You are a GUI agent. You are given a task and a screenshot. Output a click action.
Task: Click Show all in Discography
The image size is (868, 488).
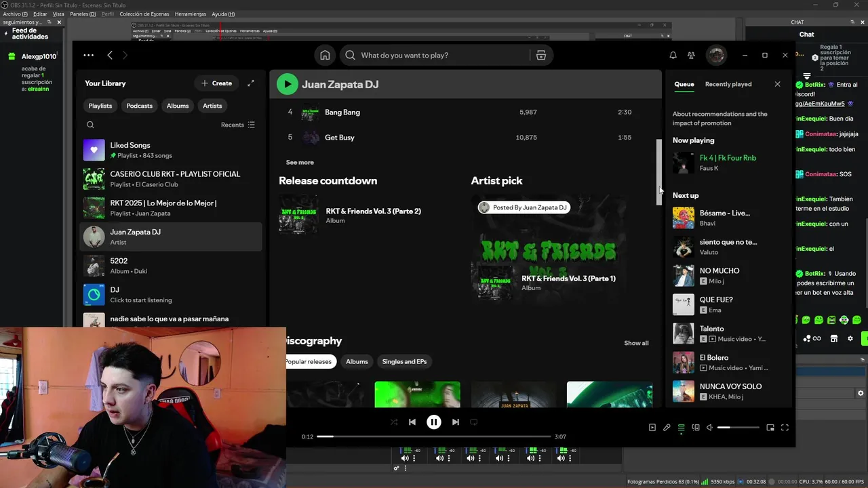tap(636, 343)
